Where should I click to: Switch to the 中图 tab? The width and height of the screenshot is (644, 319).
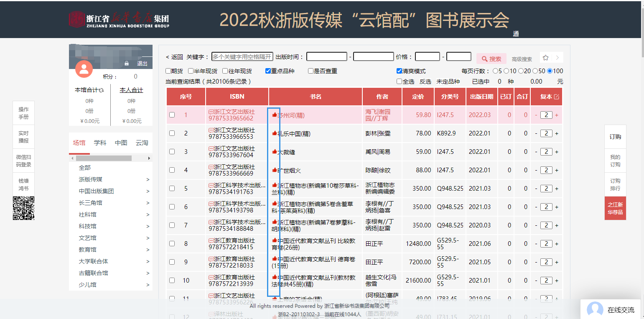pos(121,143)
